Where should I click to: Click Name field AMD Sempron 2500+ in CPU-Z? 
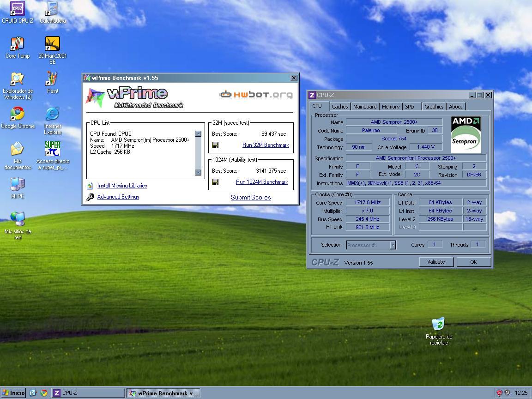[x=394, y=122]
